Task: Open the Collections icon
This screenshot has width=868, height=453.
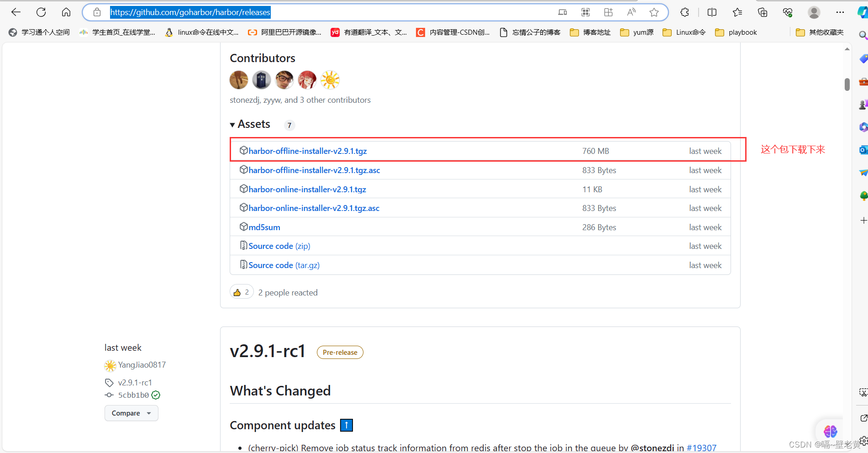Action: 763,12
